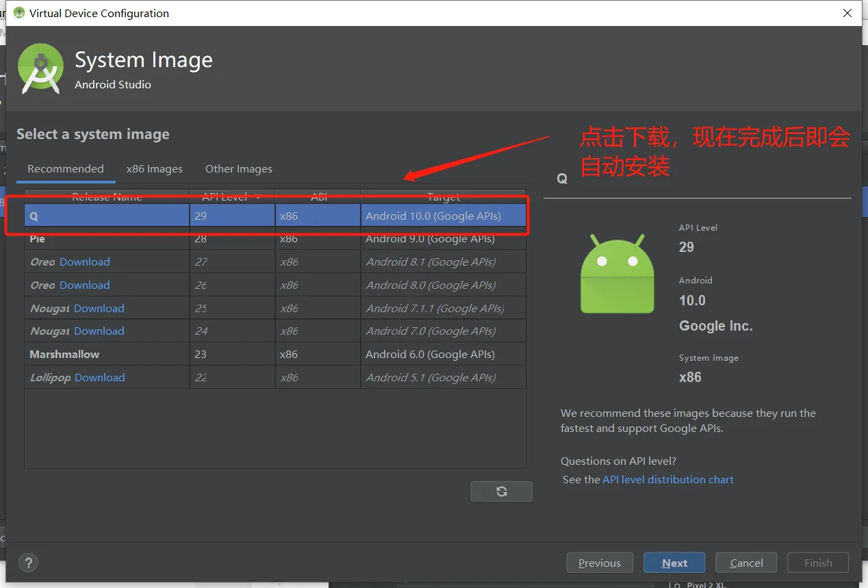Image resolution: width=868 pixels, height=588 pixels.
Task: Select the Marshmallow release row
Action: [x=275, y=355]
